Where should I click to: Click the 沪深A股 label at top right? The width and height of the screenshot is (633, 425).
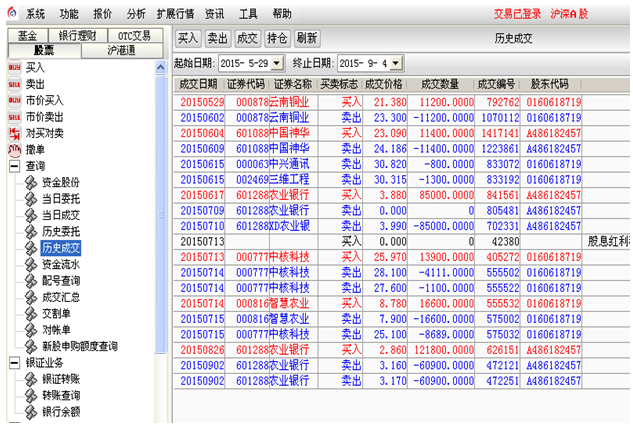tap(569, 14)
